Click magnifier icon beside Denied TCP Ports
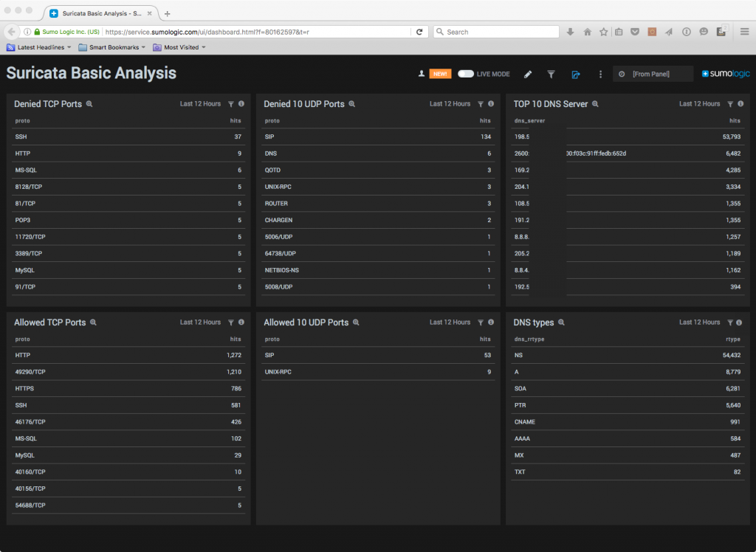 tap(89, 104)
